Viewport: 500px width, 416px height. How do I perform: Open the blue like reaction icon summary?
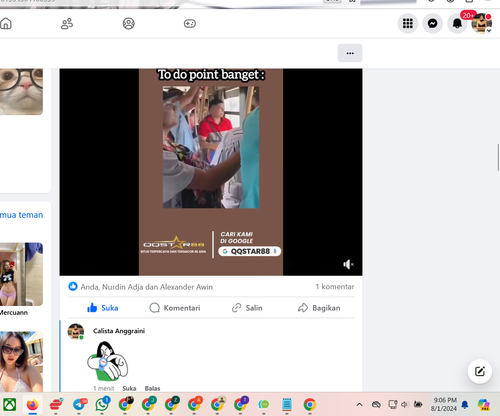[73, 286]
